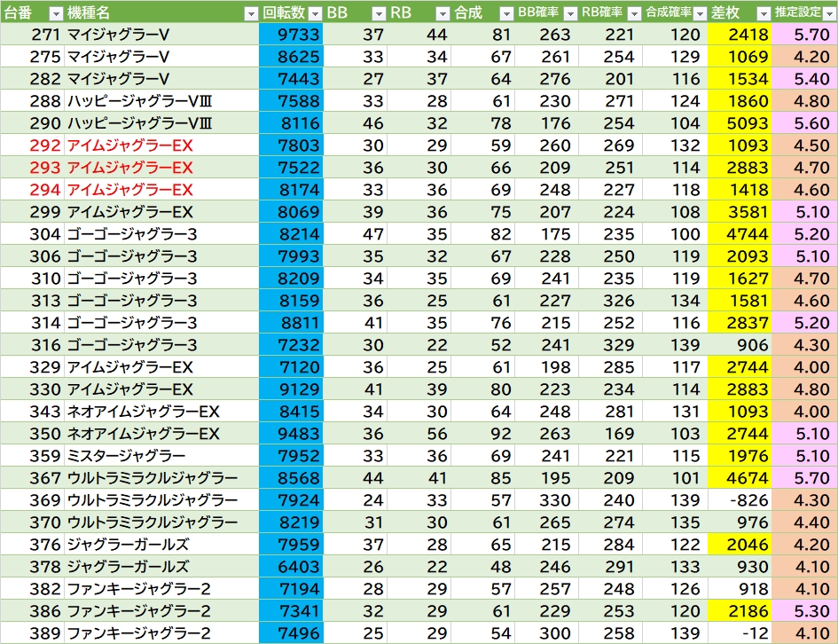Open the RB確率 filter dropdown

click(x=633, y=13)
